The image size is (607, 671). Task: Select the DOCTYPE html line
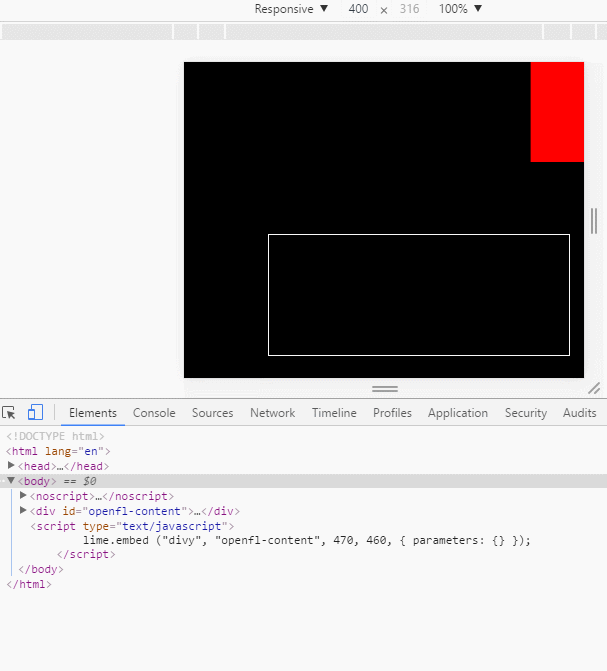[x=55, y=436]
